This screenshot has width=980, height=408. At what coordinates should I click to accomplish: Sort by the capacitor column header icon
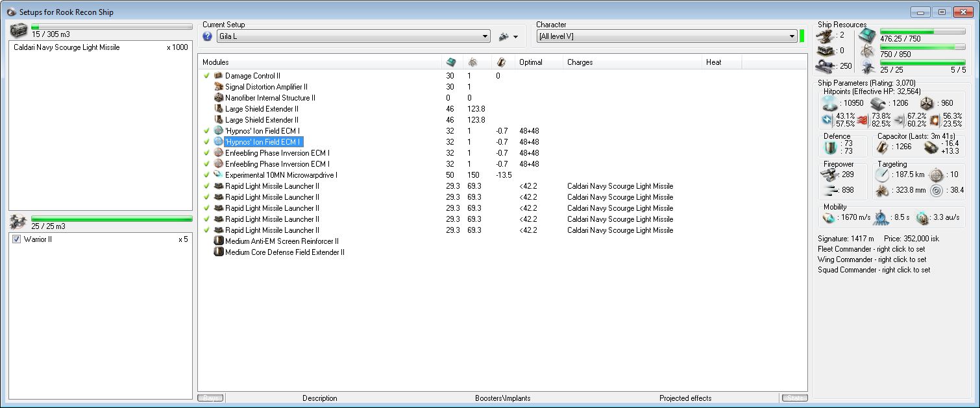click(x=500, y=62)
